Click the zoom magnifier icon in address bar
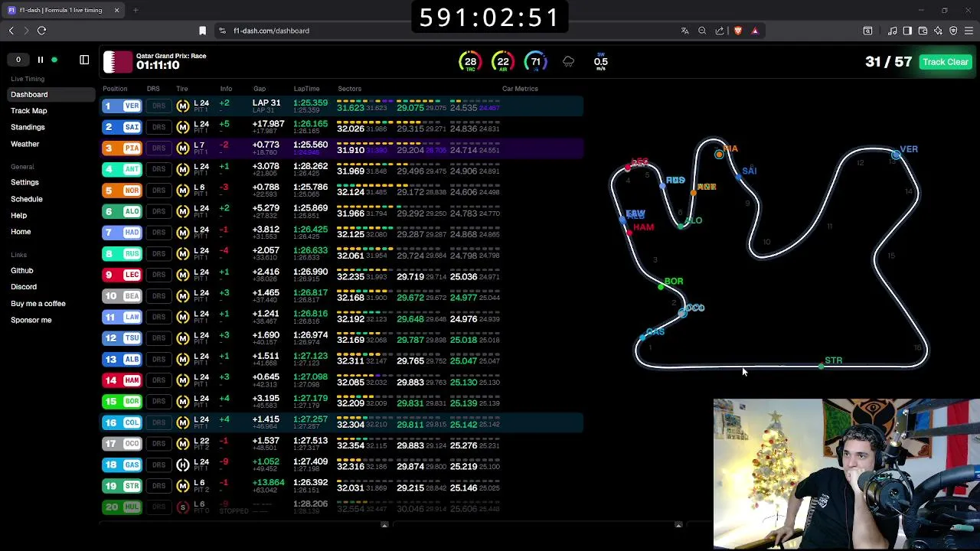This screenshot has width=980, height=551. coord(702,31)
